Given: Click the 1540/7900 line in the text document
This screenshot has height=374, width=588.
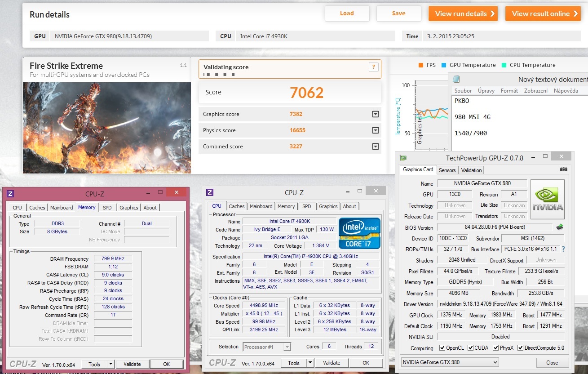Looking at the screenshot, I should [471, 133].
